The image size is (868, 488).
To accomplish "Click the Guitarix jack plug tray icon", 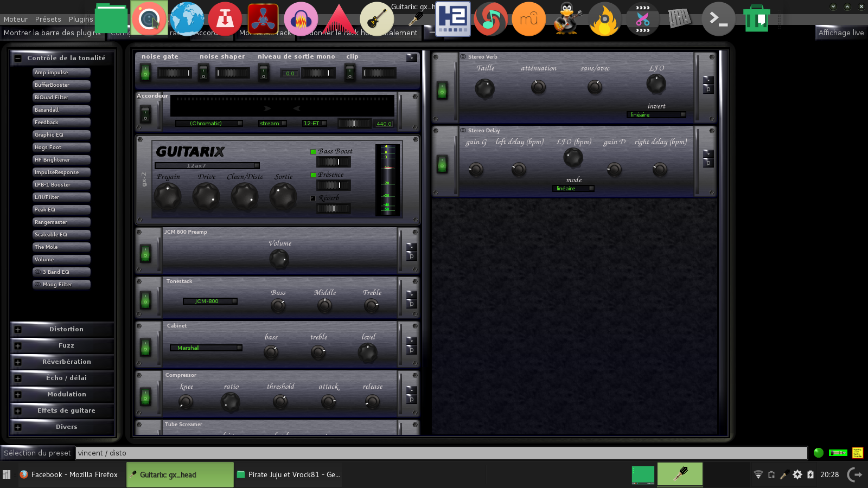I will [x=784, y=475].
